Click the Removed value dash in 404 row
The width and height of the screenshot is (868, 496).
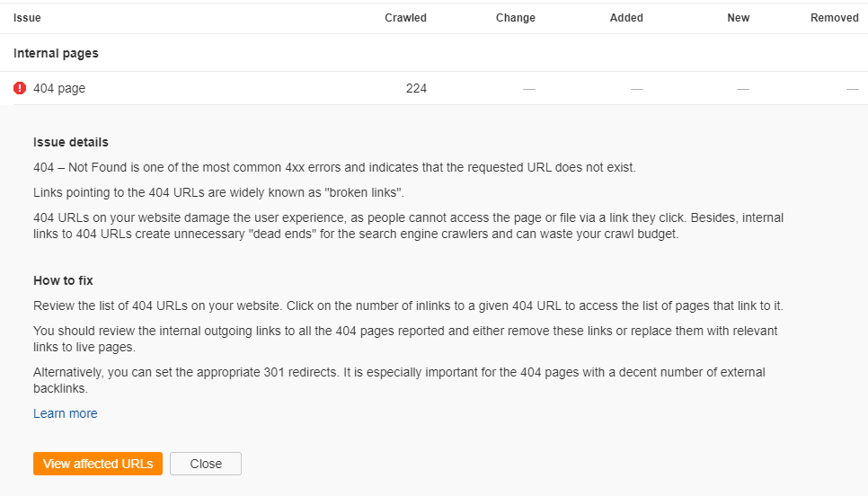(853, 88)
